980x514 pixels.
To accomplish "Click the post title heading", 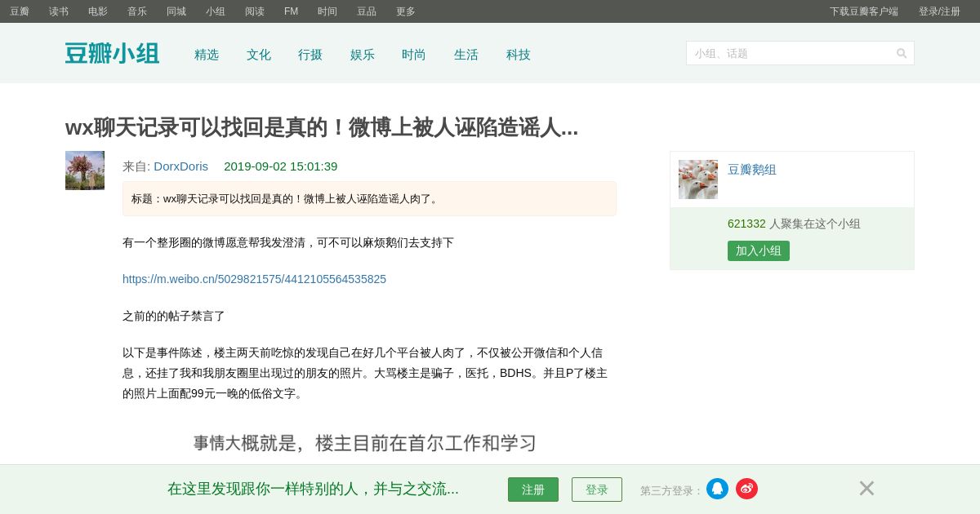I will pyautogui.click(x=322, y=127).
